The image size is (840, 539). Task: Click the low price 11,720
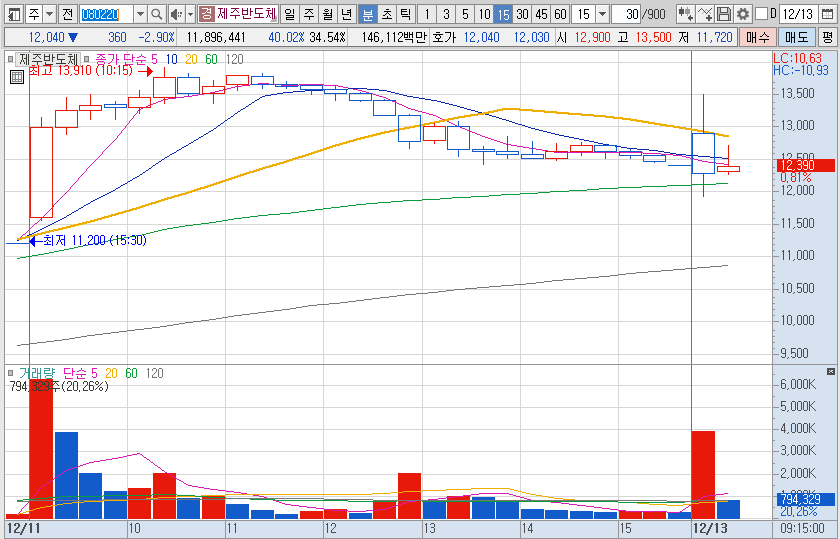(715, 37)
